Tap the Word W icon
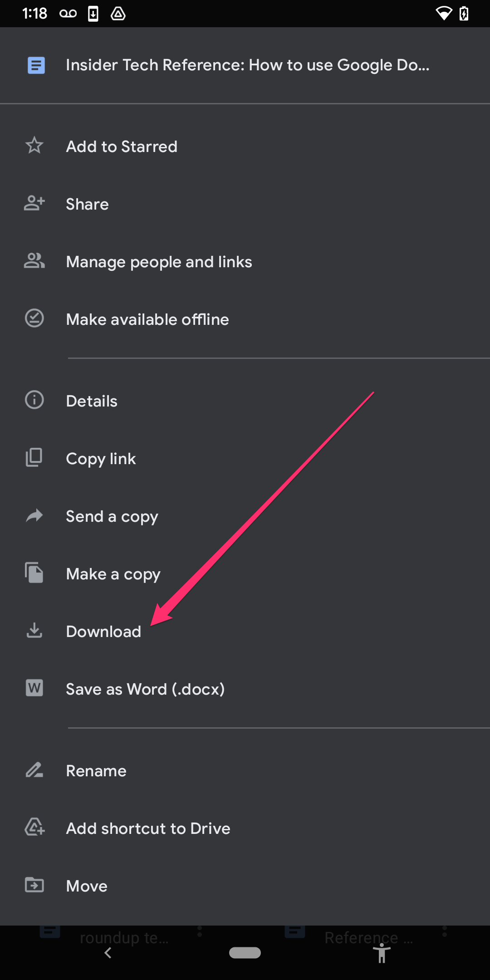490x980 pixels. pyautogui.click(x=34, y=688)
